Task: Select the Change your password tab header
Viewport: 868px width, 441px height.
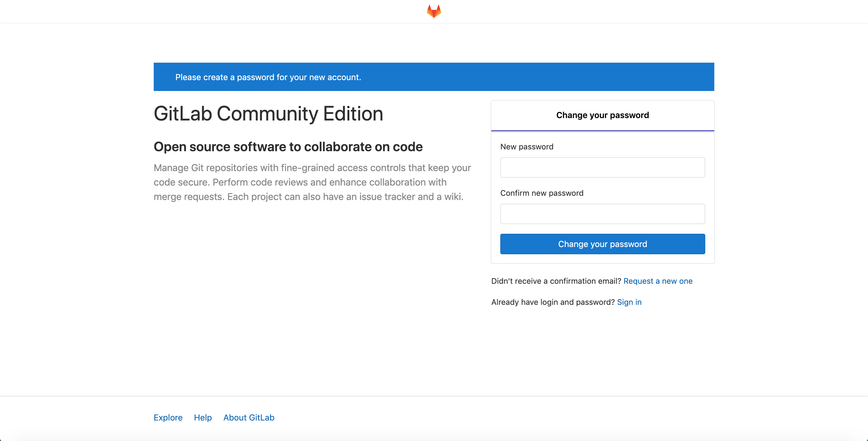Action: [602, 115]
